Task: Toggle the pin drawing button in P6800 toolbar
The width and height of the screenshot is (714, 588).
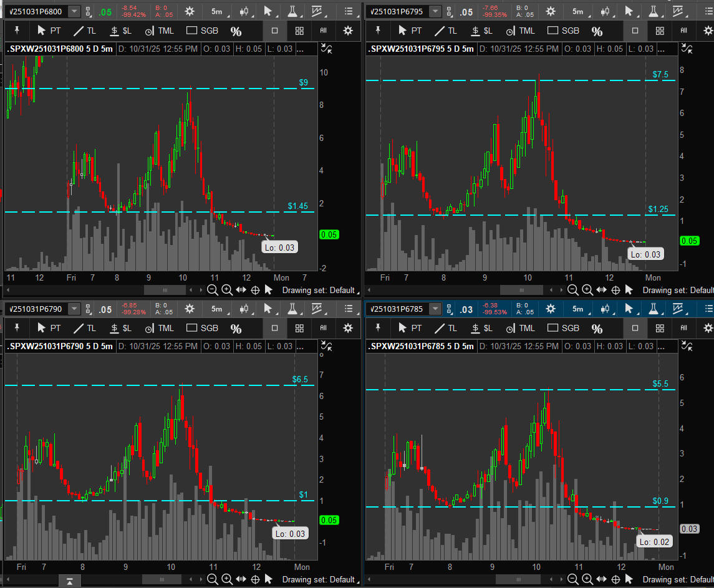Action: click(x=17, y=31)
